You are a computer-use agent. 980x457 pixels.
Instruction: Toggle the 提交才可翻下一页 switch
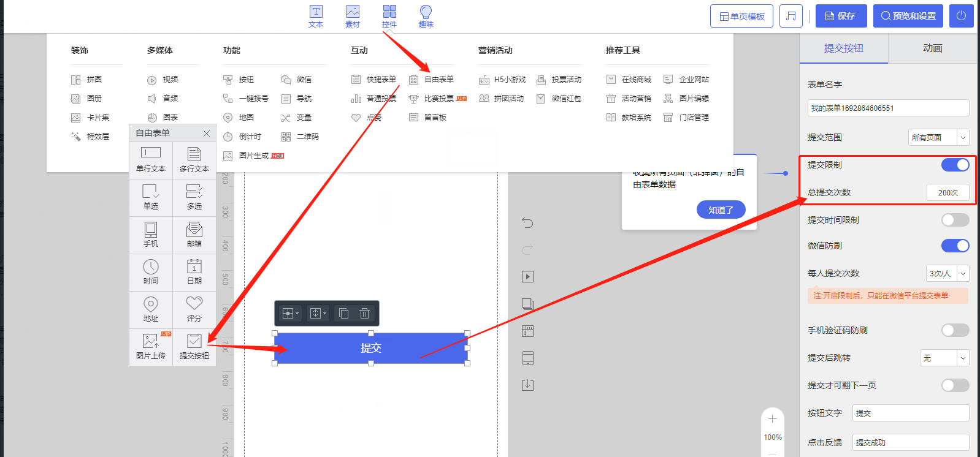click(x=955, y=385)
